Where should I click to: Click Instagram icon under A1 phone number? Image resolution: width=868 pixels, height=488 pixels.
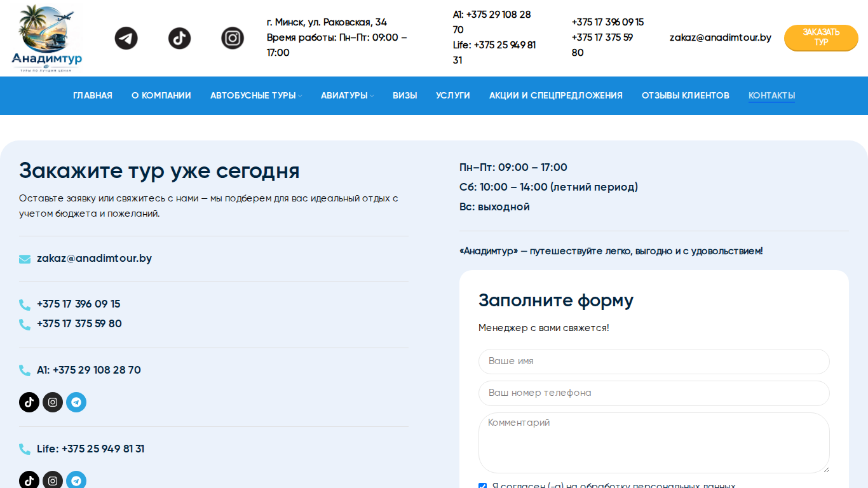pyautogui.click(x=53, y=402)
